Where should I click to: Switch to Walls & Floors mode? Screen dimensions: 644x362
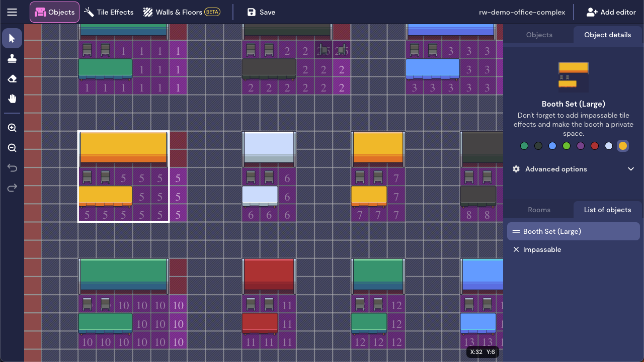[x=182, y=12]
